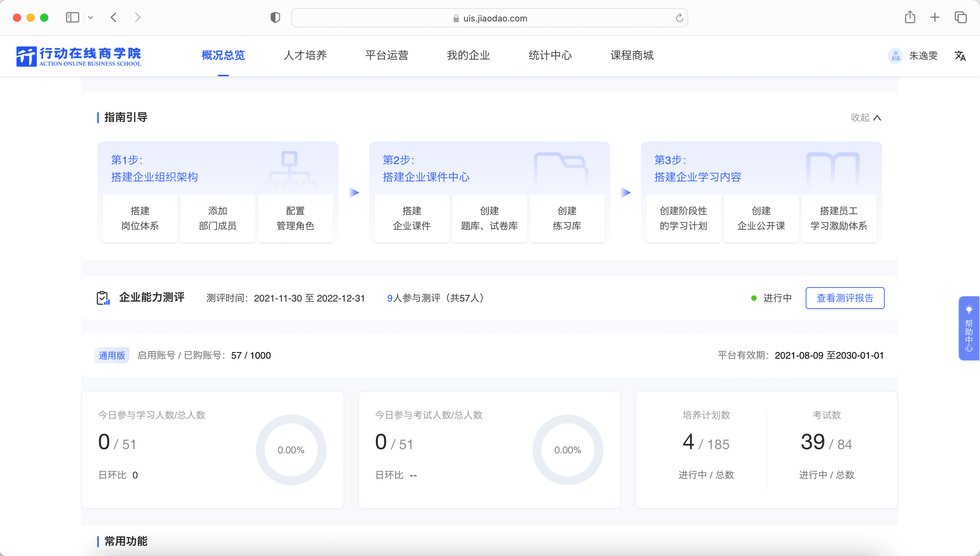Image resolution: width=980 pixels, height=556 pixels.
Task: Switch language with the translate icon
Action: pos(960,56)
